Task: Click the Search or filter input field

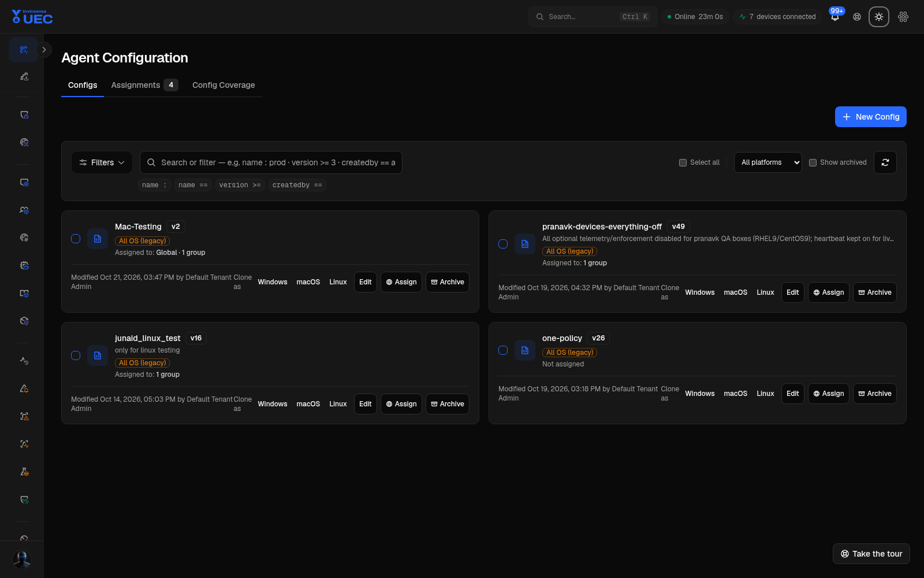Action: (271, 162)
